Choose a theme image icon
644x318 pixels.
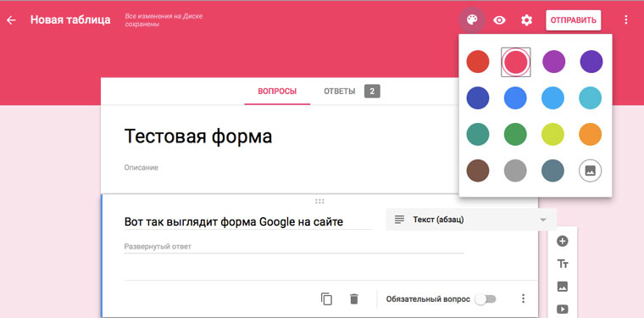point(591,170)
